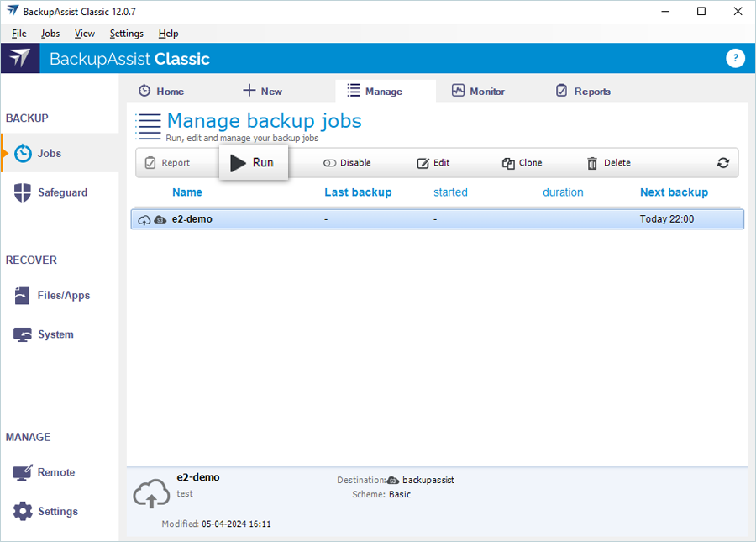Click the Modified date 05-04-2024 16:11
The image size is (756, 542).
click(x=236, y=524)
